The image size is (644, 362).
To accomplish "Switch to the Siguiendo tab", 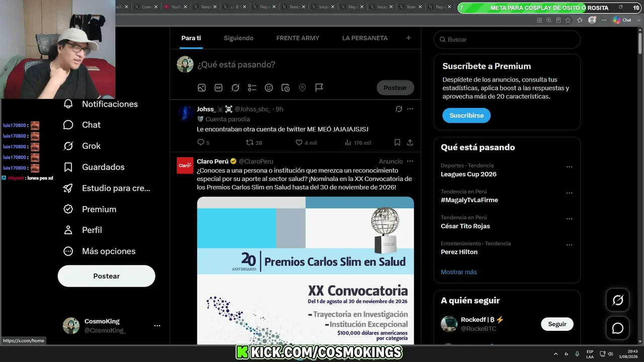I will pos(238,38).
